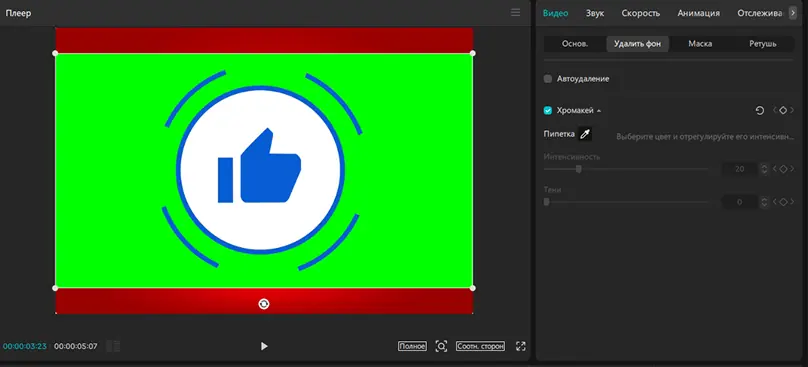Image resolution: width=808 pixels, height=367 pixels.
Task: Click the scan-frame focus icon
Action: coord(441,346)
